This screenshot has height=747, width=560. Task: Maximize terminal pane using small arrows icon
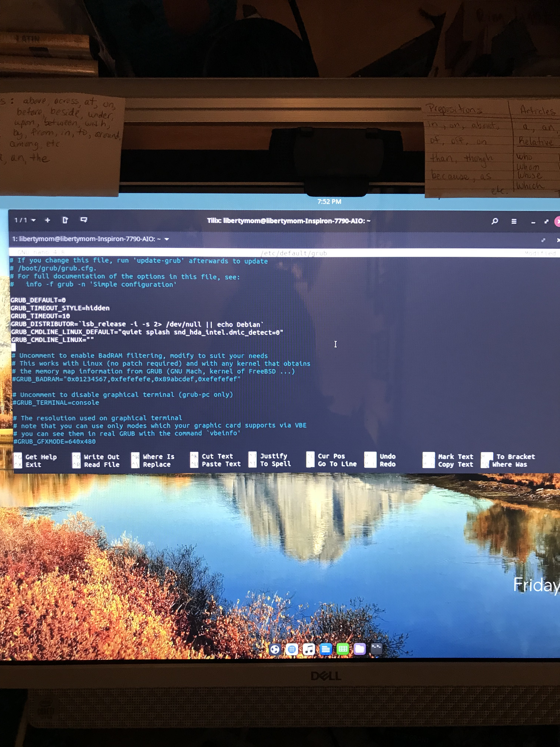[543, 240]
